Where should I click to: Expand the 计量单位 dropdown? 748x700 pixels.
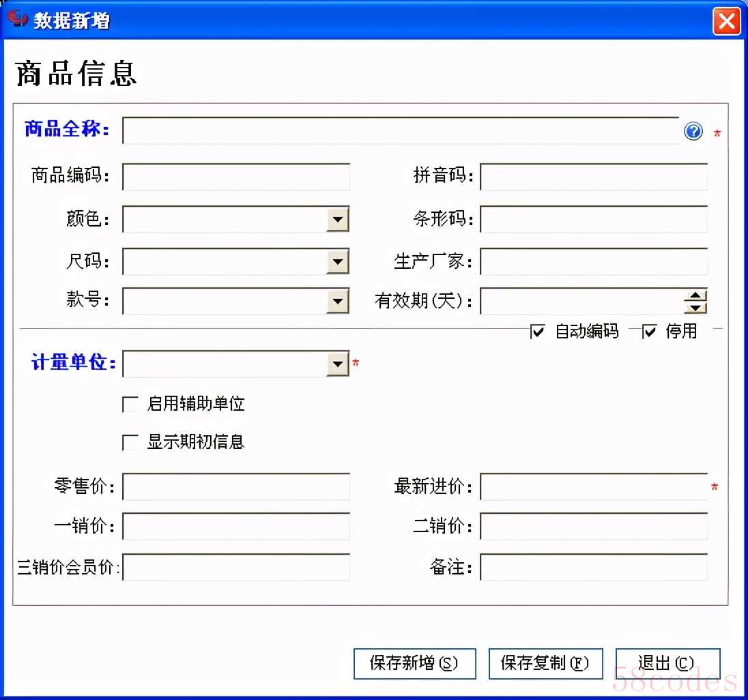pyautogui.click(x=338, y=364)
